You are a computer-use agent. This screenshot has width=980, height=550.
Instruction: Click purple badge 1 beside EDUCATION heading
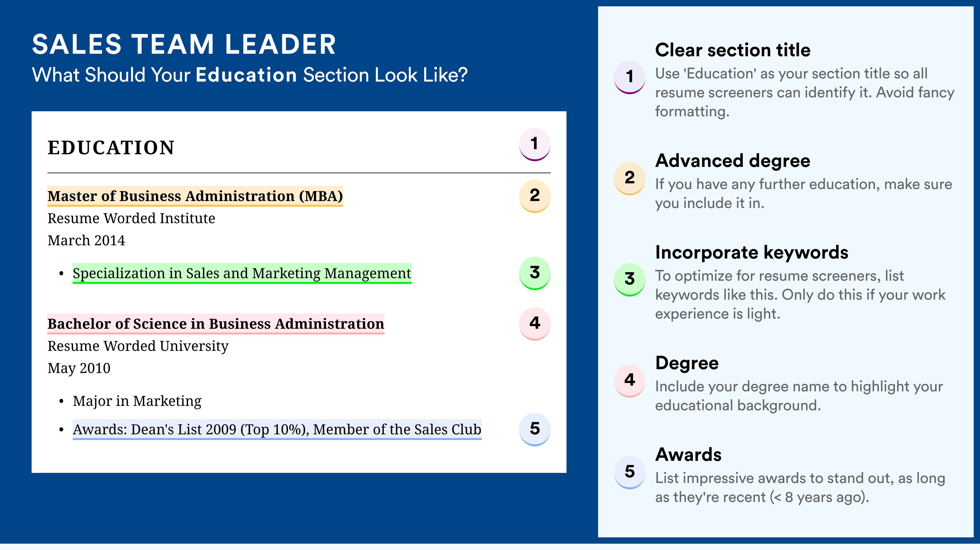pos(535,144)
